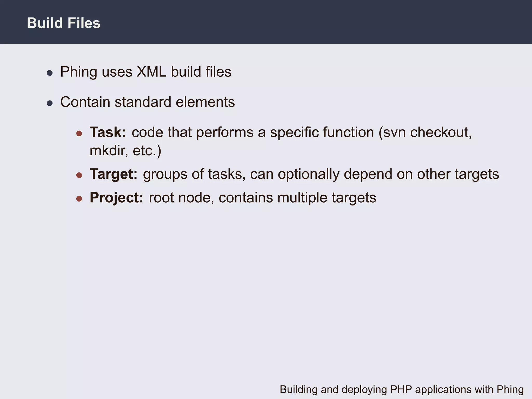Click the "root node, contains multiple targets" text

click(262, 197)
